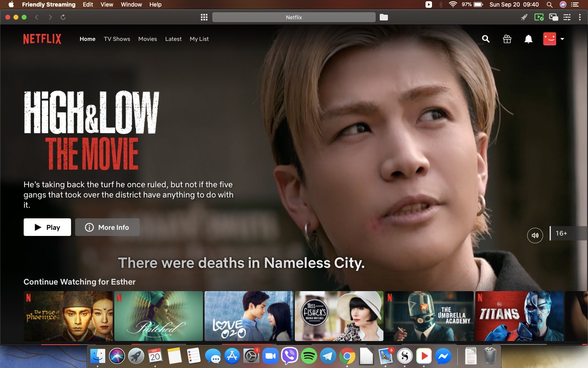Open Spotlight search in the menu bar
This screenshot has height=368, width=588.
(x=550, y=4)
